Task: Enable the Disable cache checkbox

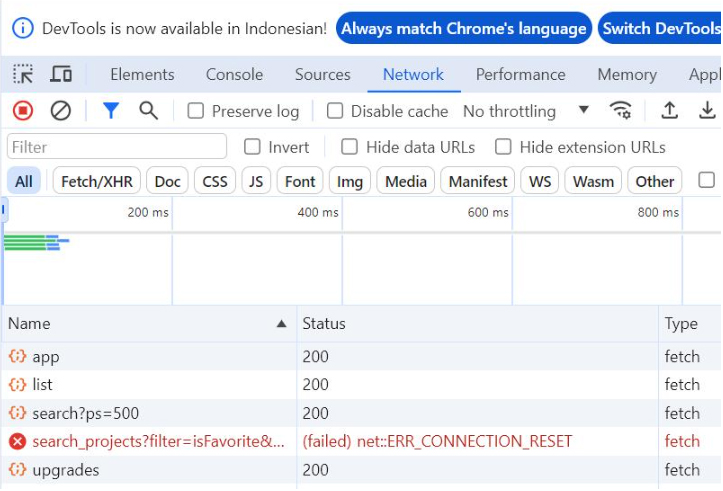Action: click(335, 111)
